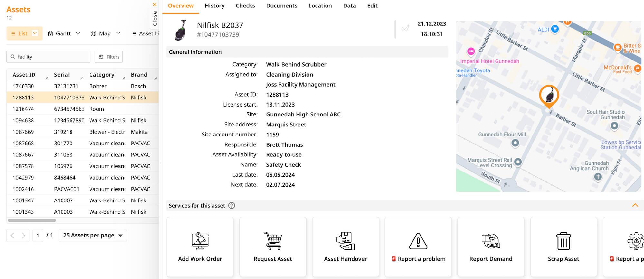
Task: Click the Filters button
Action: point(109,57)
